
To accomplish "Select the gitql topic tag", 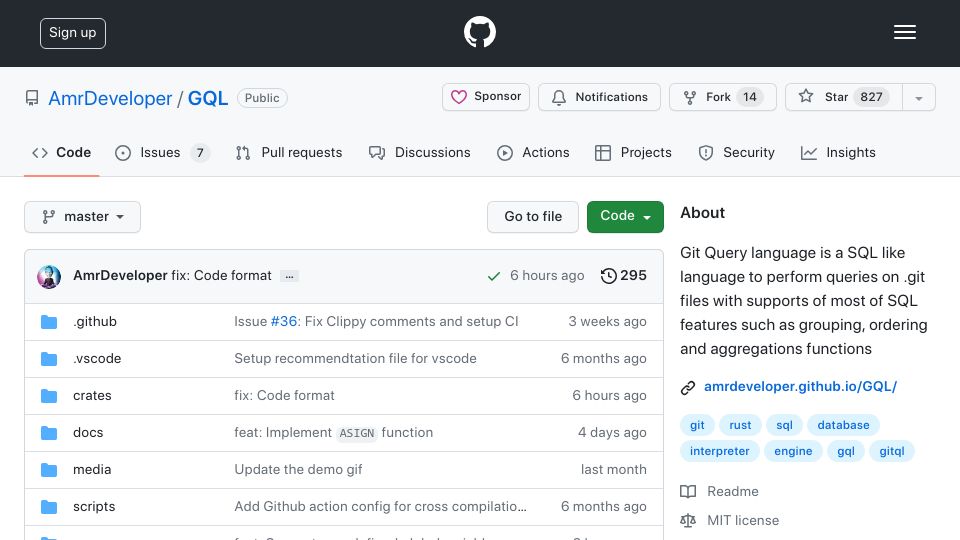I will click(891, 451).
